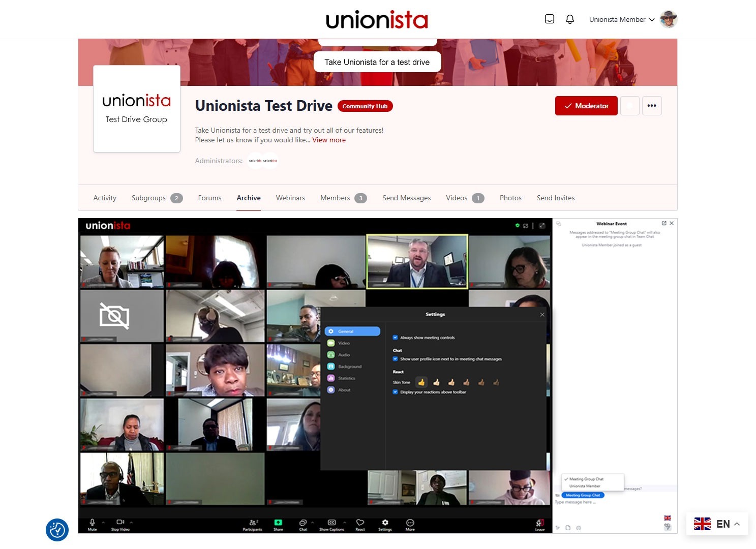Screen dimensions: 756x549
Task: Select the highlighted active speaker video tile
Action: click(x=417, y=261)
